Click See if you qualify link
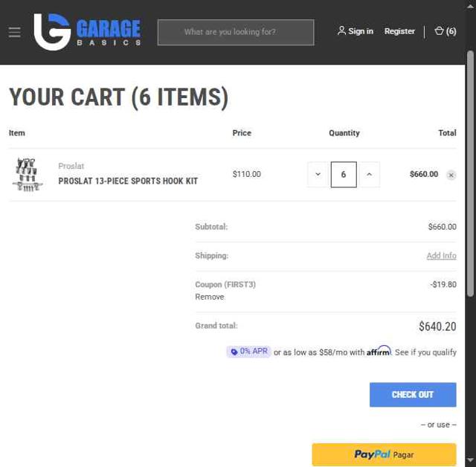The height and width of the screenshot is (467, 476). [425, 352]
